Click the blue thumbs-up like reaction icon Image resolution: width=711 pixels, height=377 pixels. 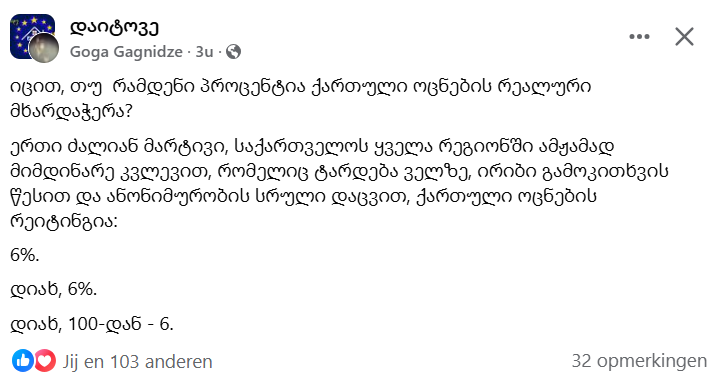pyautogui.click(x=22, y=361)
